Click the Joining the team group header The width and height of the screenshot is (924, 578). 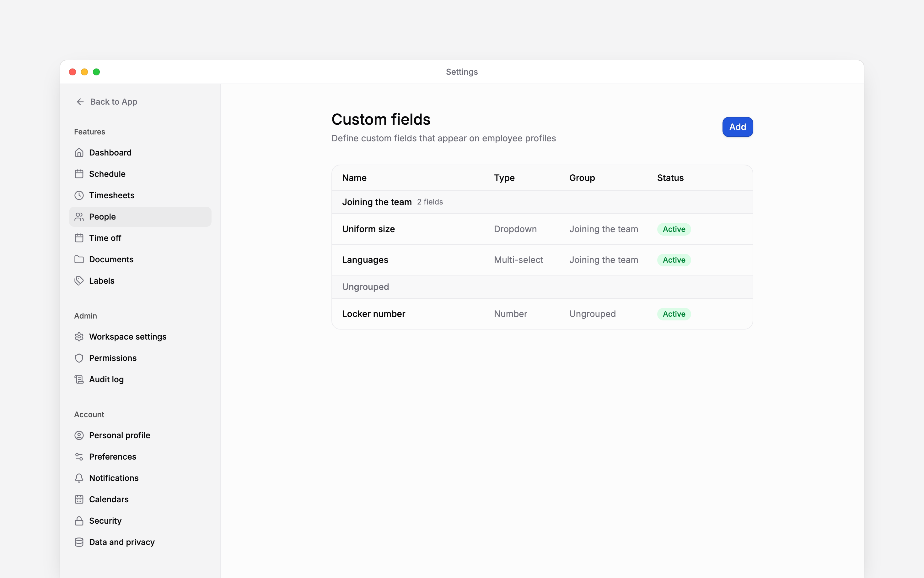(542, 202)
